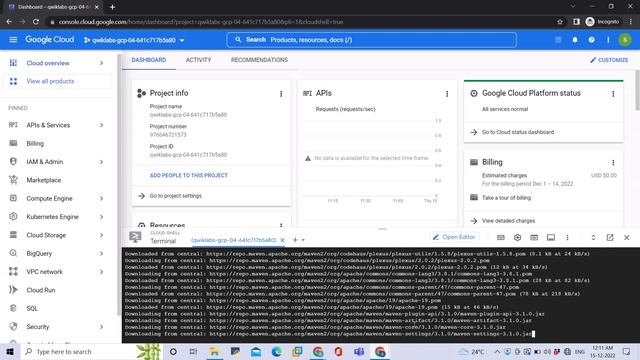Open the Google Cloud navigation hamburger menu
This screenshot has width=640, height=360.
13,40
